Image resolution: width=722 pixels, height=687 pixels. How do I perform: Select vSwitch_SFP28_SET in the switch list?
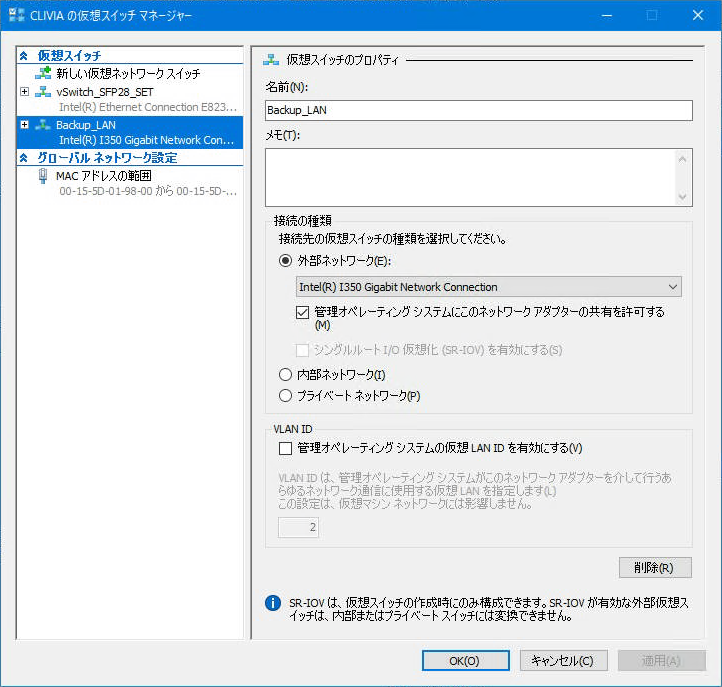[x=105, y=92]
